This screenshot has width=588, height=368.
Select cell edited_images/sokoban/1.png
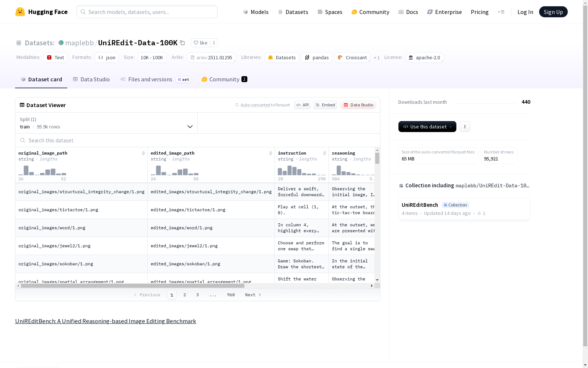(211, 264)
